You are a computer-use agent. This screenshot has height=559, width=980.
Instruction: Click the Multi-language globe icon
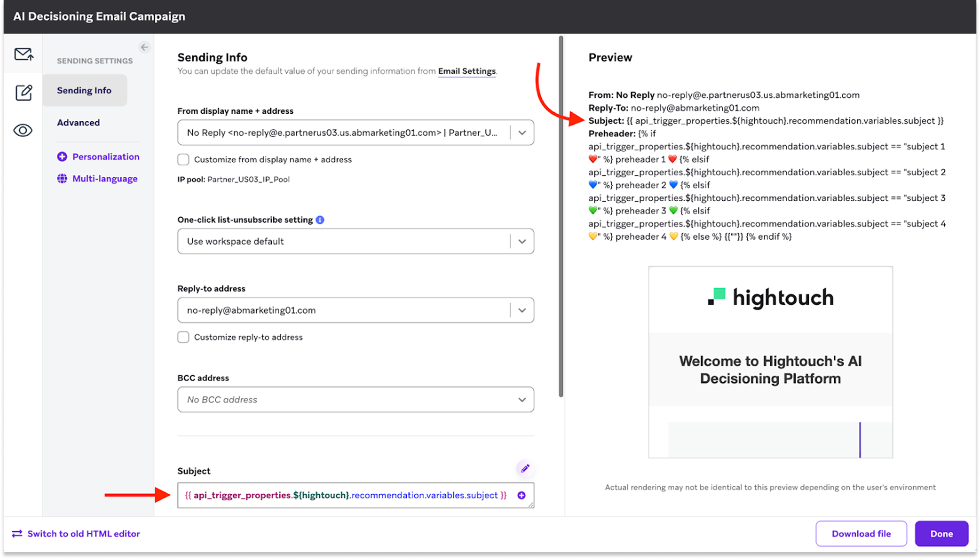[62, 178]
